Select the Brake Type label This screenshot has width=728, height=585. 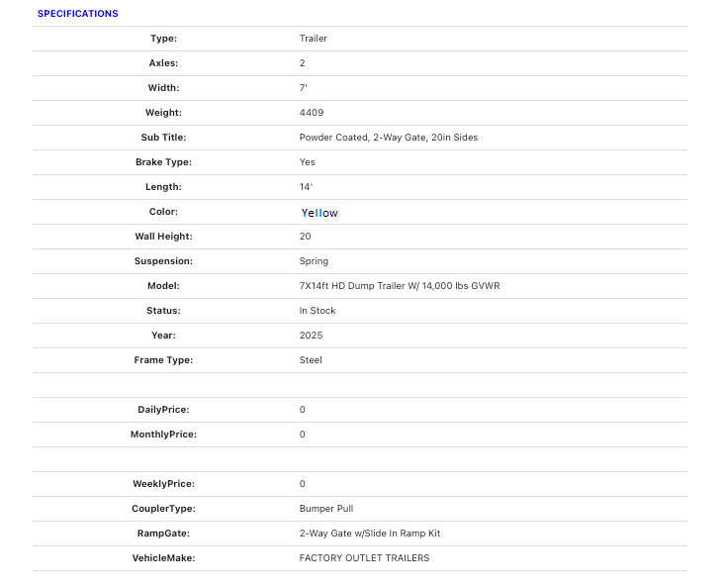pyautogui.click(x=163, y=162)
